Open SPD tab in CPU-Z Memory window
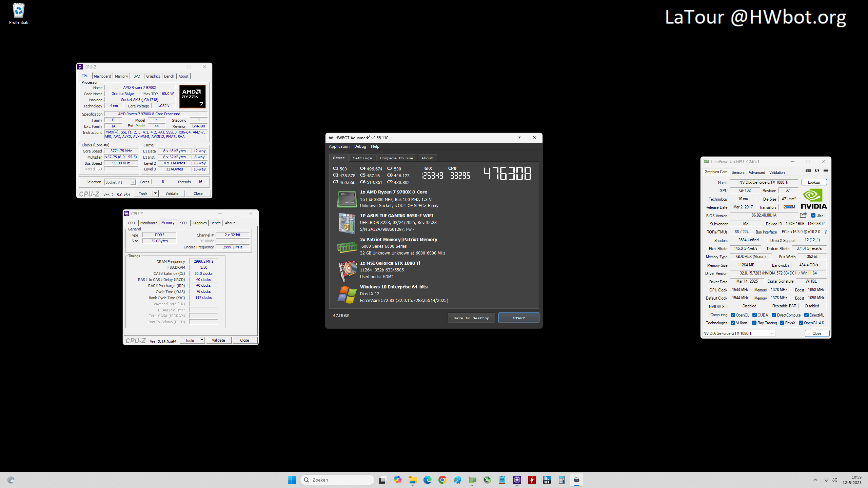This screenshot has width=868, height=488. tap(183, 223)
